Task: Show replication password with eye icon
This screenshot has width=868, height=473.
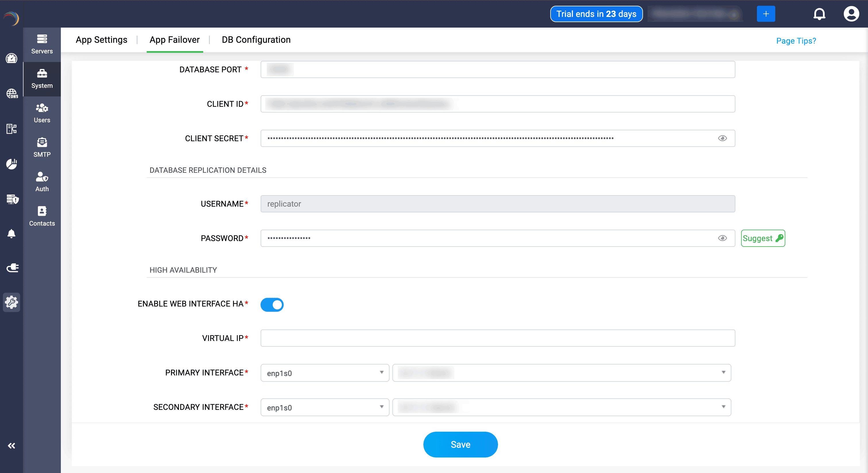Action: pyautogui.click(x=722, y=238)
